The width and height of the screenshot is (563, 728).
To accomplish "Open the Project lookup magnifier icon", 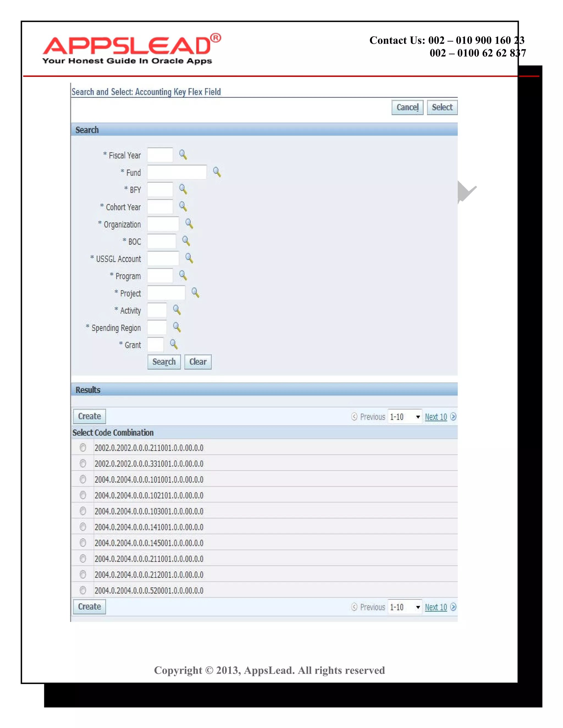I will (195, 293).
